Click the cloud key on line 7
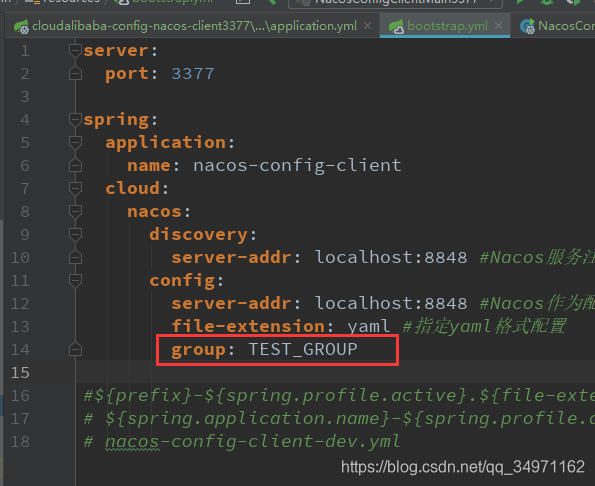The height and width of the screenshot is (486, 595). click(x=132, y=189)
